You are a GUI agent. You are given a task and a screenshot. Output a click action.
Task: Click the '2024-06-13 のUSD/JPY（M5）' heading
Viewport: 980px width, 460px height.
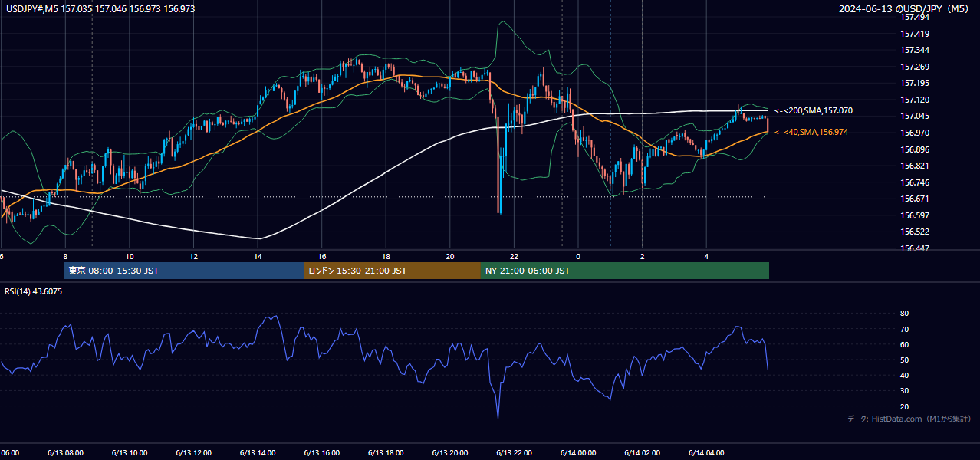point(906,9)
